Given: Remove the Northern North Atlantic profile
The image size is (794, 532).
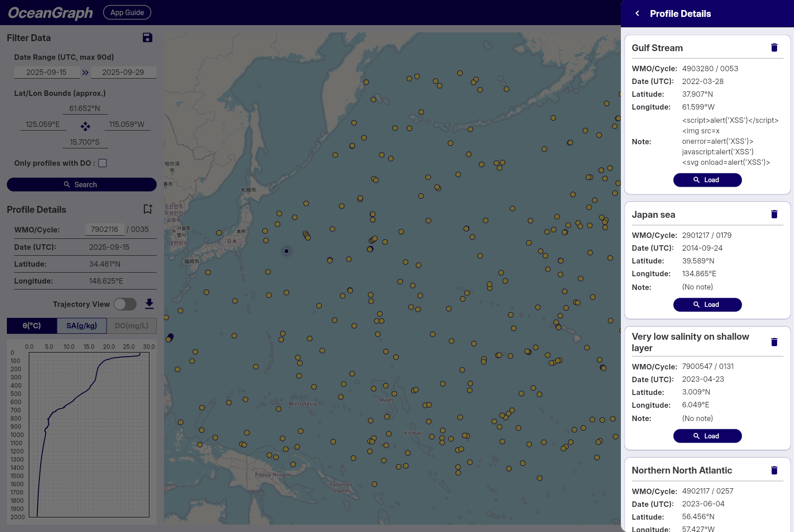Looking at the screenshot, I should [774, 470].
